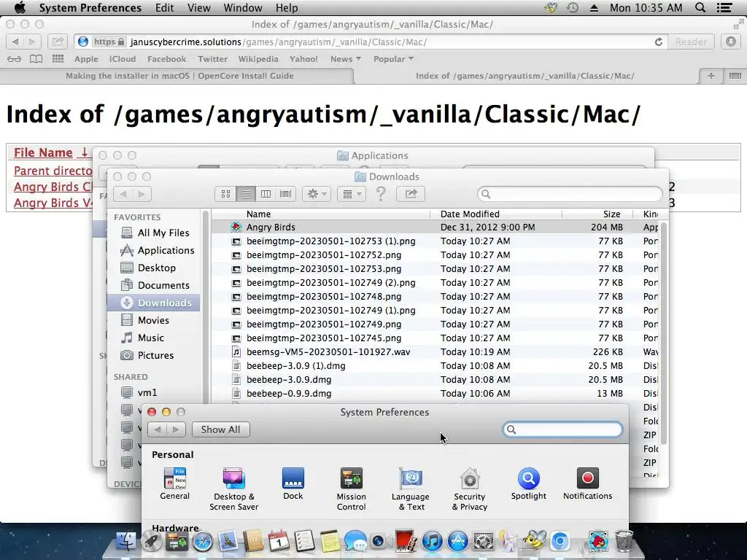Open Safari Reading List glasses icon

[x=15, y=59]
